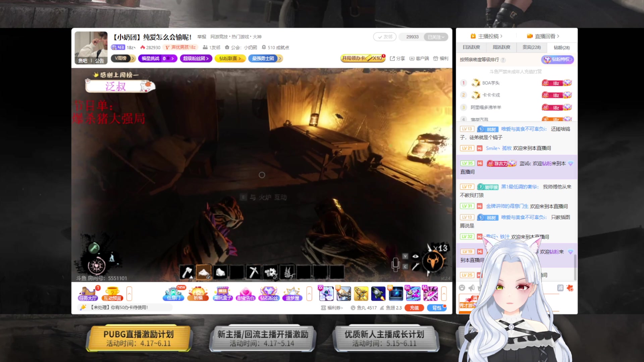
Task: Click chat username 唯爱与美食不可辜负 in first message
Action: 524,129
